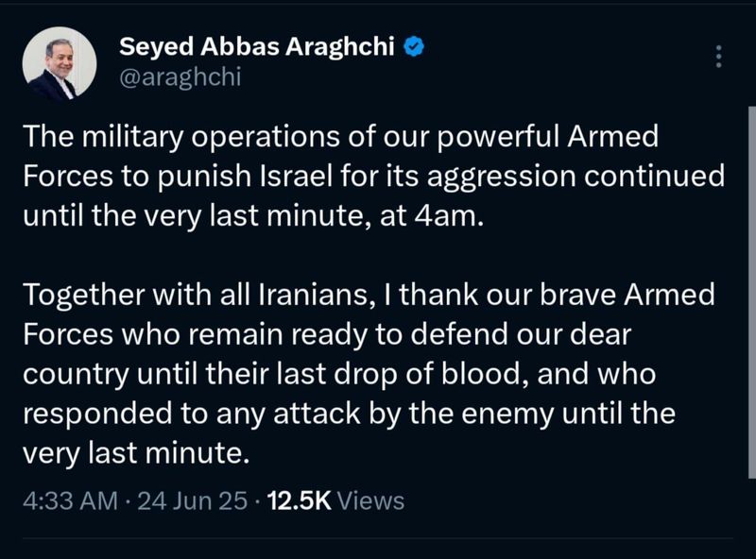
Task: Click the right-side vertical scrollbar
Action: (751, 292)
